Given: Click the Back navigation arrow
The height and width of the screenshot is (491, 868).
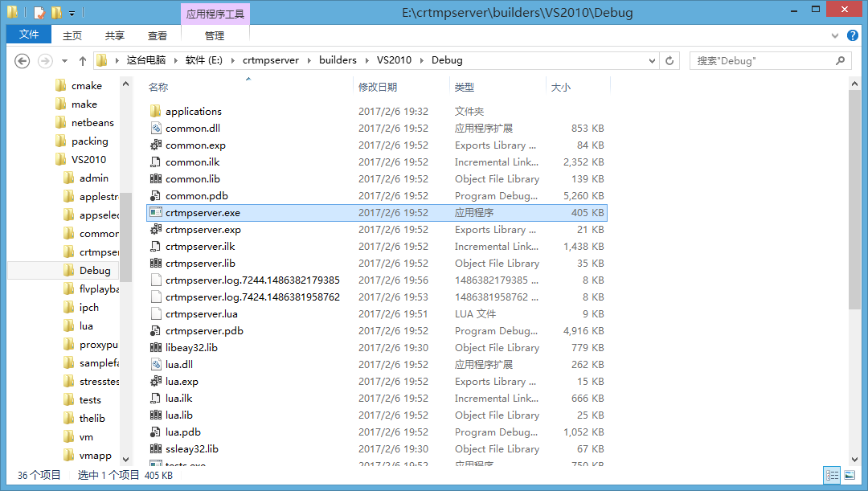Looking at the screenshot, I should coord(23,61).
